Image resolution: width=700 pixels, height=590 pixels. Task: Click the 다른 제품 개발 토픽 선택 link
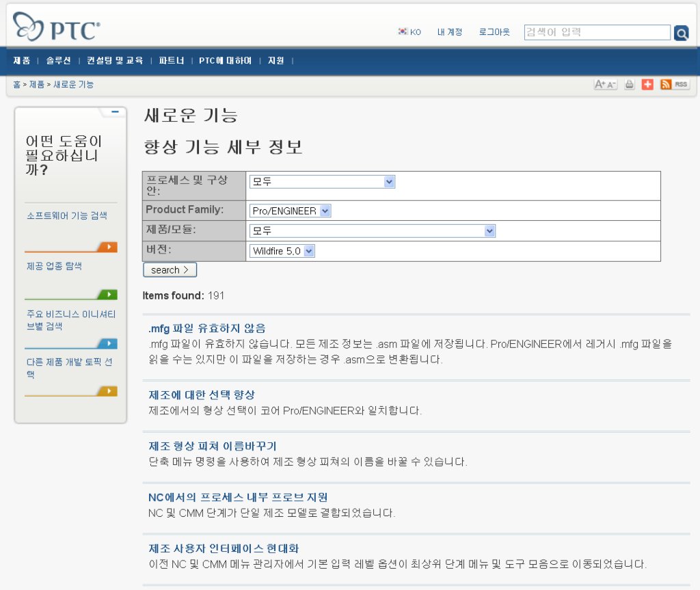(x=69, y=368)
